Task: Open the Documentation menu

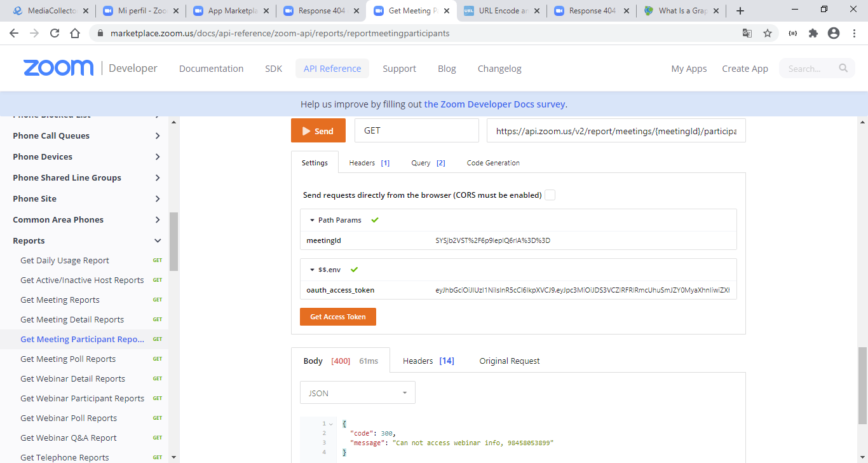Action: (211, 69)
